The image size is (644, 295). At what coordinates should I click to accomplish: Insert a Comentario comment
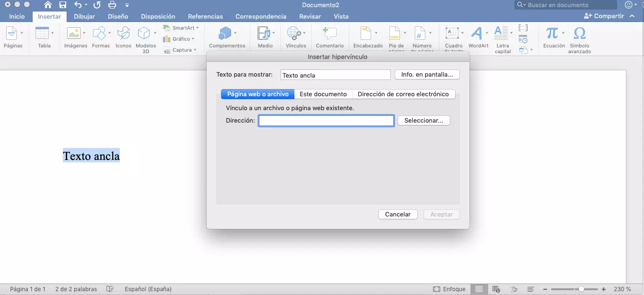tap(329, 33)
